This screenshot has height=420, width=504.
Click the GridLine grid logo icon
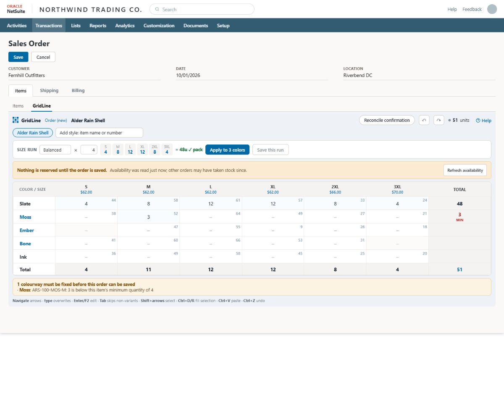click(16, 120)
